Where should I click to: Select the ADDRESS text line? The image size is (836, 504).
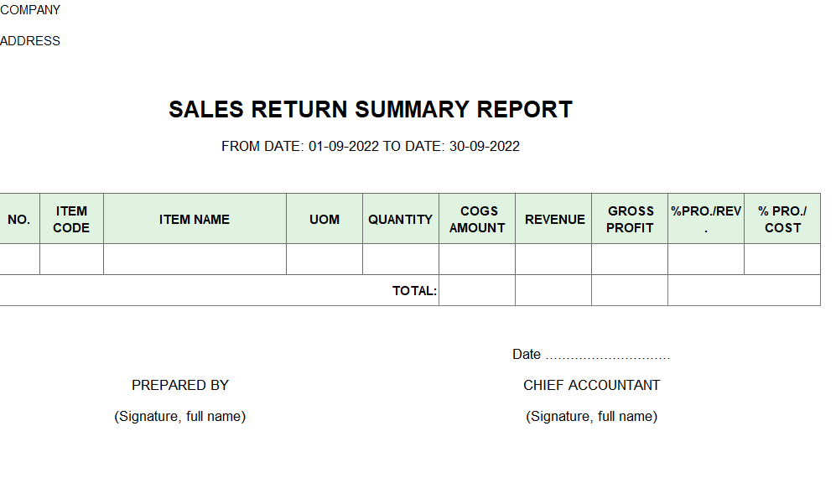click(x=30, y=41)
